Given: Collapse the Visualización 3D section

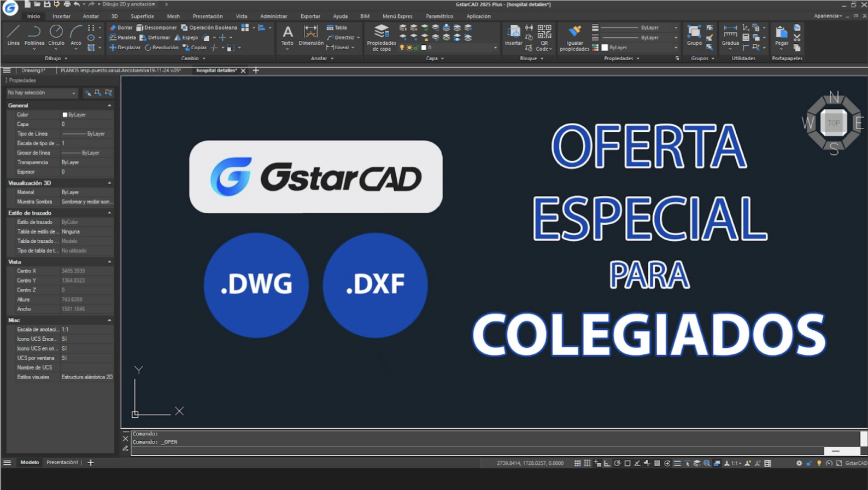Looking at the screenshot, I should point(109,183).
